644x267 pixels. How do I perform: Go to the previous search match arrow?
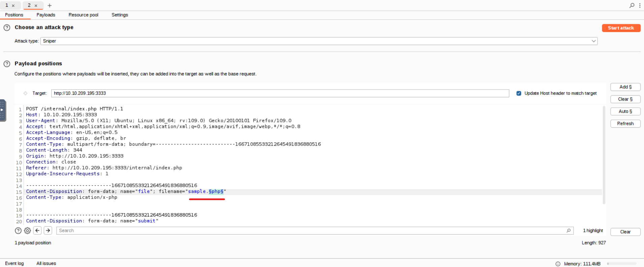click(38, 231)
